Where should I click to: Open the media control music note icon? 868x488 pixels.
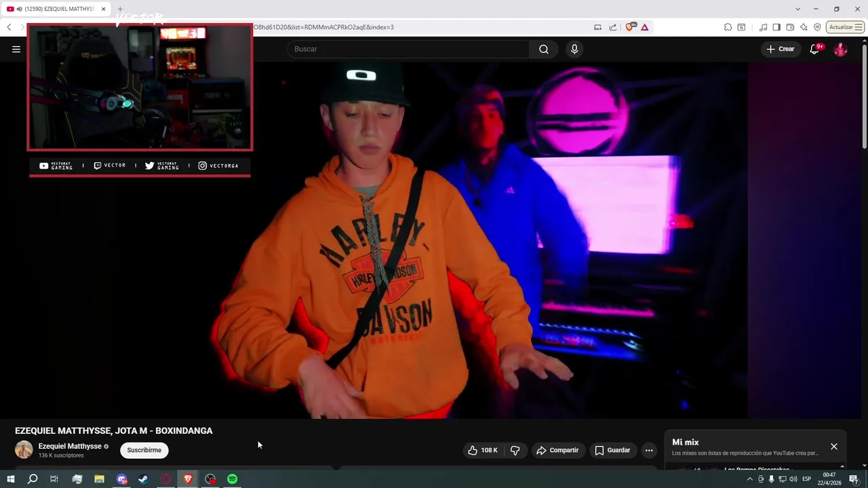click(x=764, y=27)
